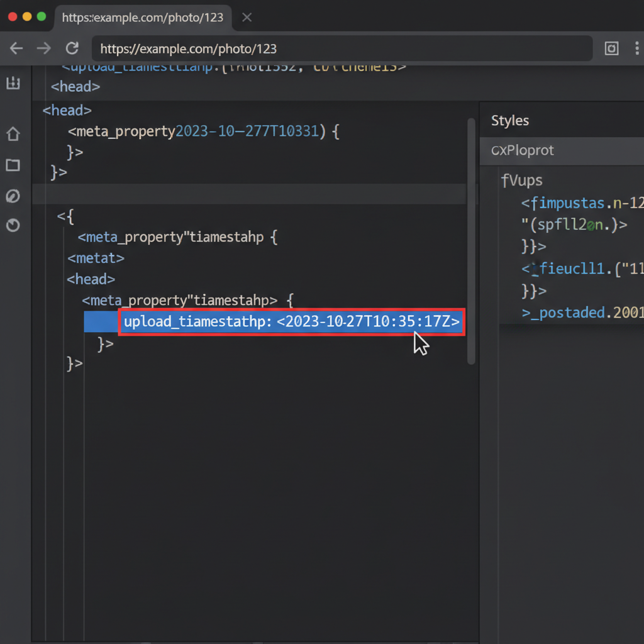Close the example.com/photo/123 tab
Viewport: 644px width, 644px height.
tap(247, 17)
